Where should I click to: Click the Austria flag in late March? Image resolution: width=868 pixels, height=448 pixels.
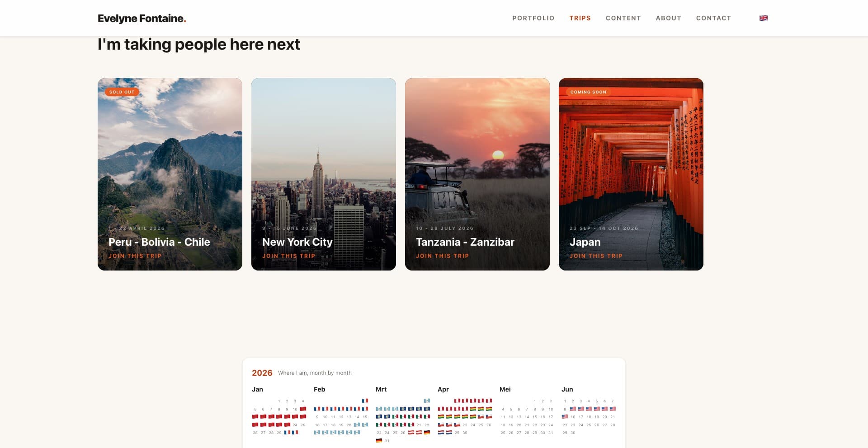(x=411, y=433)
